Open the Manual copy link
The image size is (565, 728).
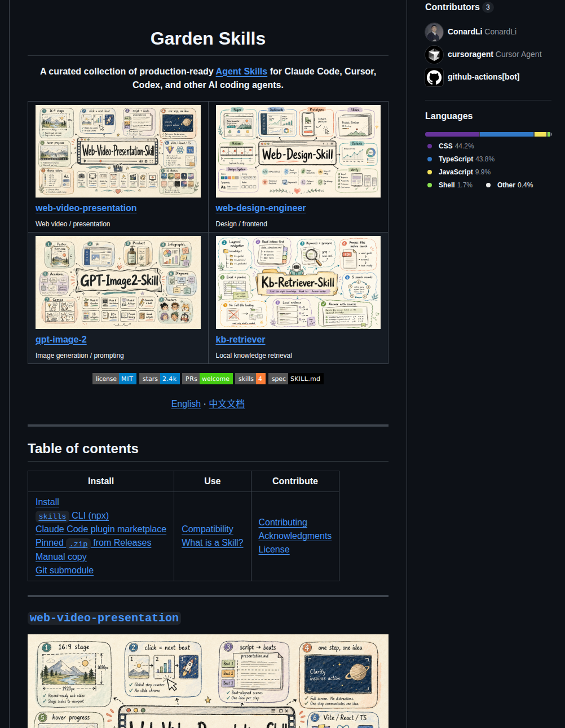click(x=61, y=557)
